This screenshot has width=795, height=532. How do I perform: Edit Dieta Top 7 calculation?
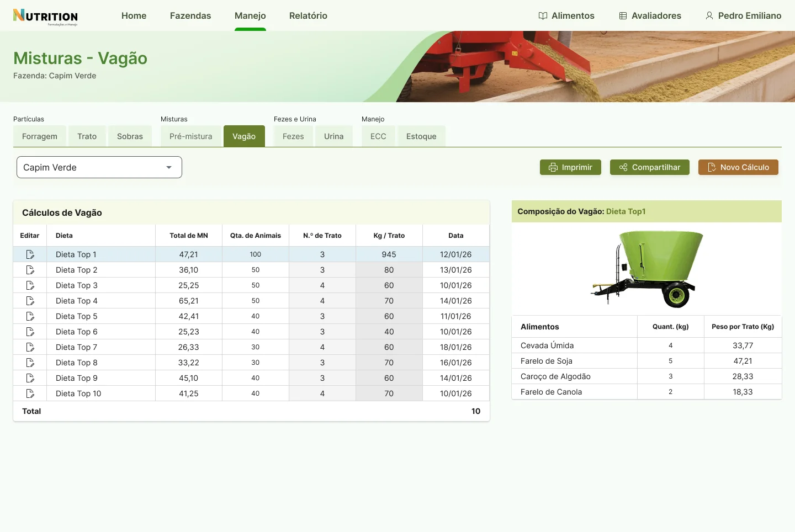click(x=30, y=347)
